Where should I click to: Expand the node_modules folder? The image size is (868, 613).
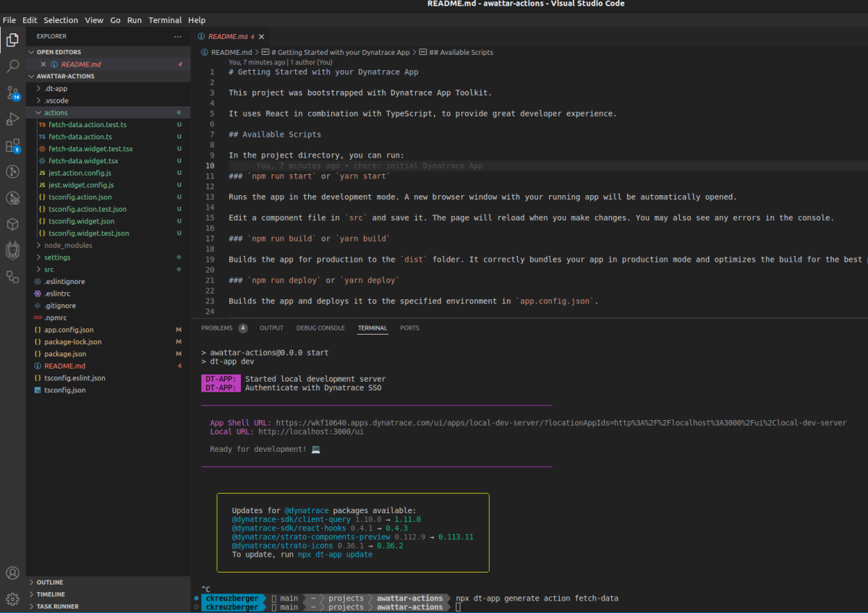68,245
